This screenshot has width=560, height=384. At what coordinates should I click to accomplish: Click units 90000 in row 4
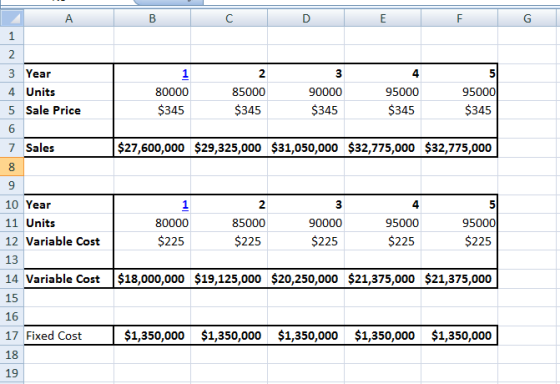[325, 92]
